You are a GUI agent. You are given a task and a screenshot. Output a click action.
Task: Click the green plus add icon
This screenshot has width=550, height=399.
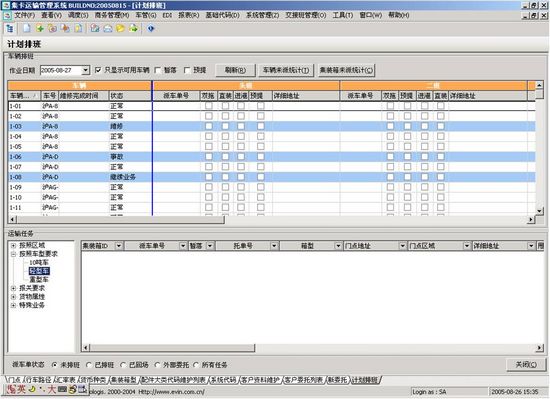pos(40,28)
